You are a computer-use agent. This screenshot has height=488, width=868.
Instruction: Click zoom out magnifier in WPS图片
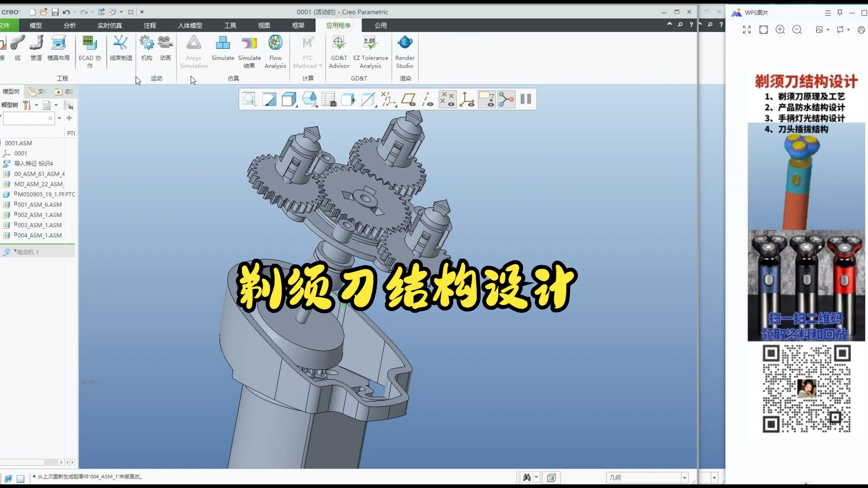[x=797, y=30]
